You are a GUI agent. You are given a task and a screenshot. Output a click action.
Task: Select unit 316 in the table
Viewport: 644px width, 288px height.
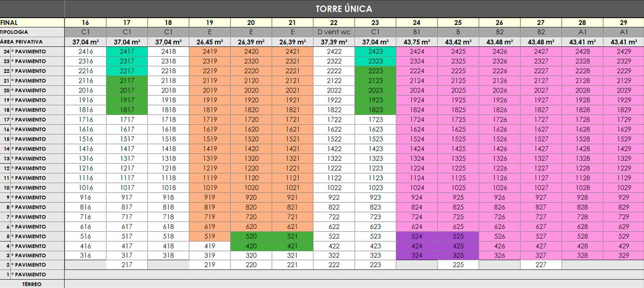(x=85, y=256)
